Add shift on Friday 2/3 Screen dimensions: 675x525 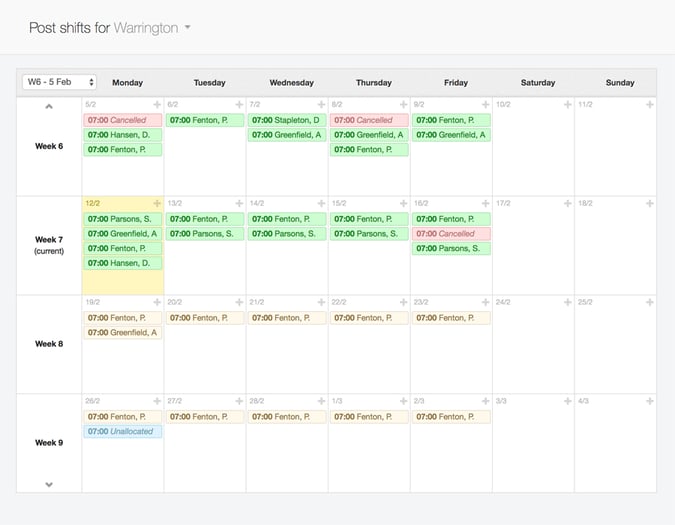pyautogui.click(x=484, y=401)
